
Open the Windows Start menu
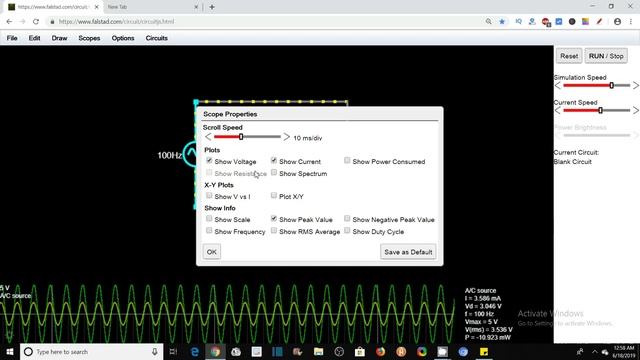click(x=10, y=351)
